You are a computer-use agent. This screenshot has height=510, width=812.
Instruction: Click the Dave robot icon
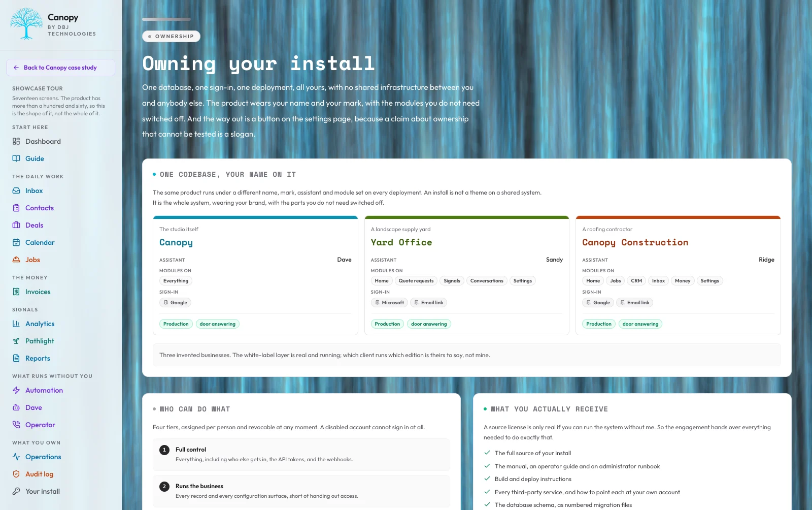[16, 407]
